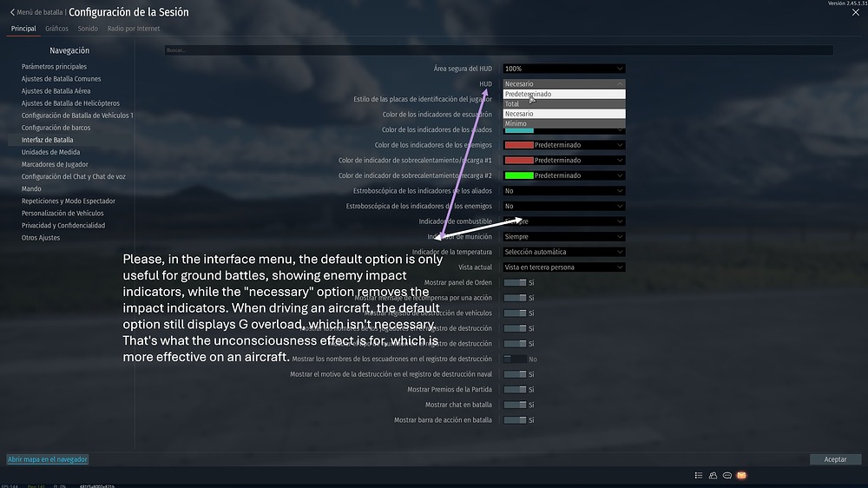Open Indicador de combustible dropdown

tap(564, 221)
